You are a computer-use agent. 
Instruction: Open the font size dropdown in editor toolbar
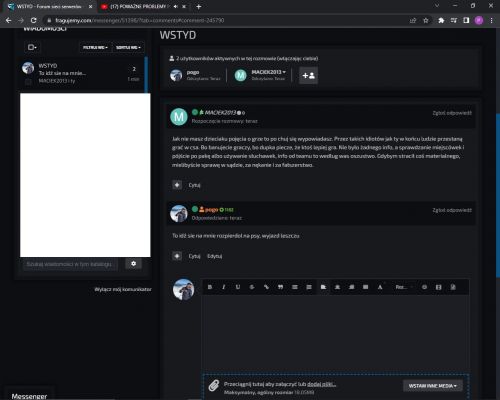click(x=403, y=287)
